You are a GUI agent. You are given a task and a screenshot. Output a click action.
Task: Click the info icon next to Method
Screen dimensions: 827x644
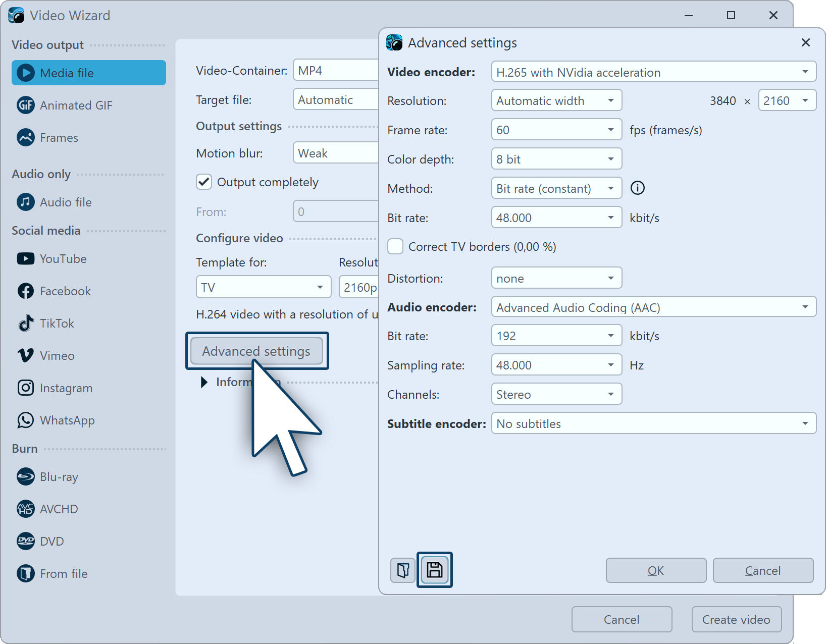click(x=638, y=188)
